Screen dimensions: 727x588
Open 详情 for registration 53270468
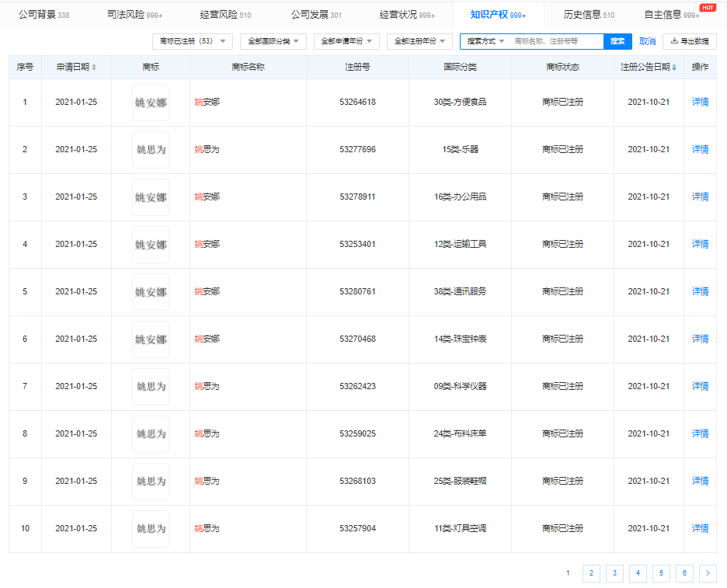(700, 339)
